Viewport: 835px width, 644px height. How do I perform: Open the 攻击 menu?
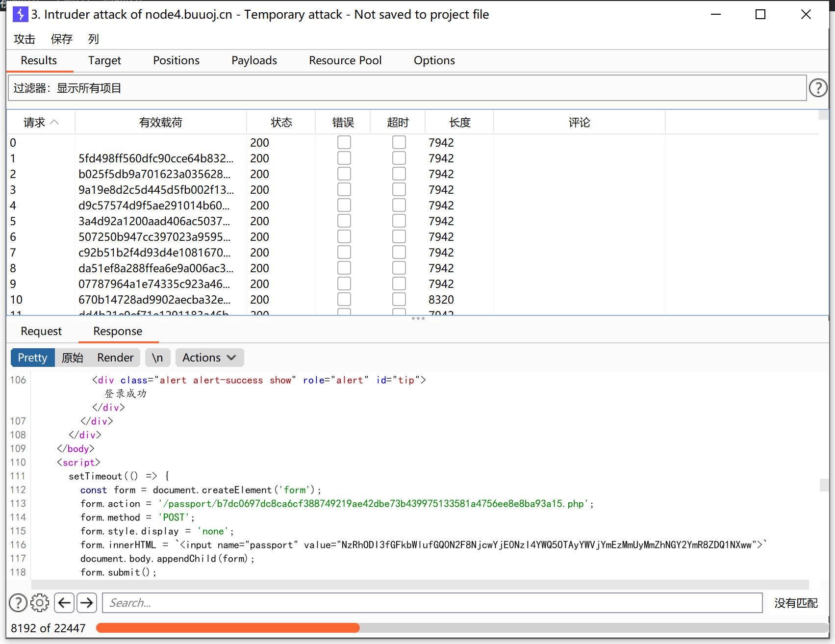(x=25, y=39)
